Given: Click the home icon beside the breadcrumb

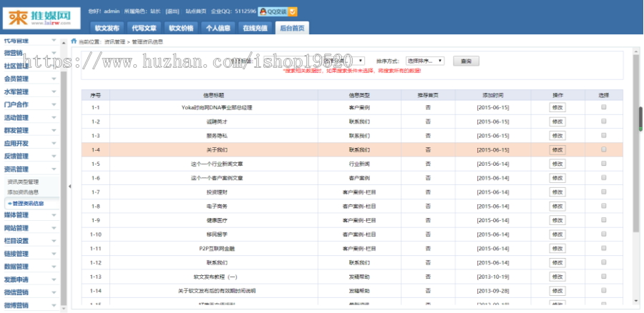Looking at the screenshot, I should [74, 41].
